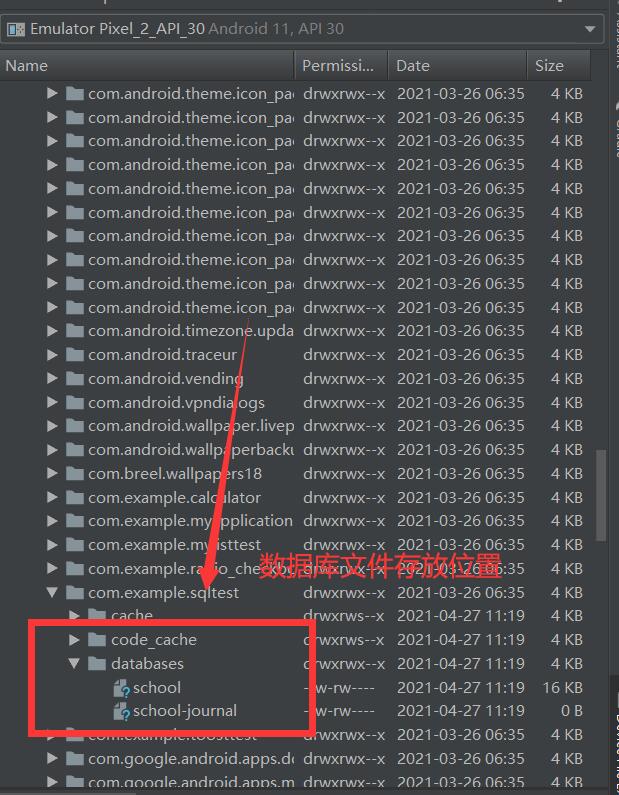
Task: Click the file tree vertical scrollbar thumb
Action: [x=601, y=495]
